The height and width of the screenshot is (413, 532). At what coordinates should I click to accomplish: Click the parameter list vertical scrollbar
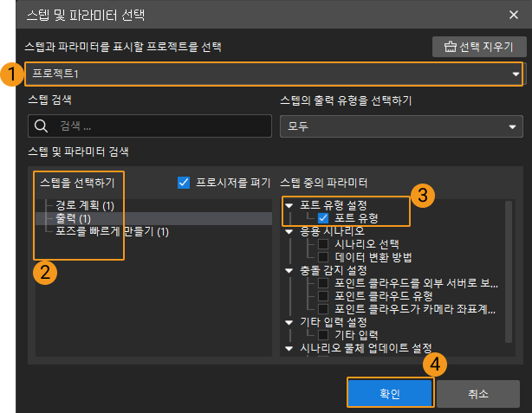(x=509, y=272)
